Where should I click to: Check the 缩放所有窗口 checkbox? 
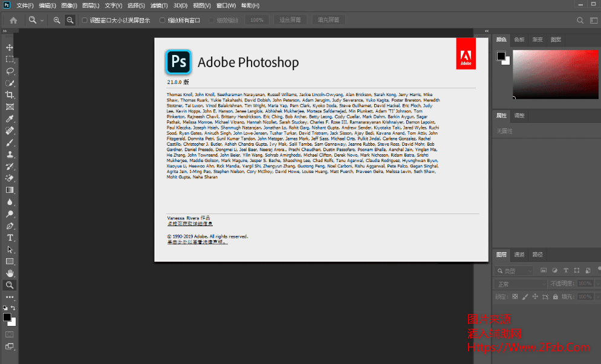point(162,20)
